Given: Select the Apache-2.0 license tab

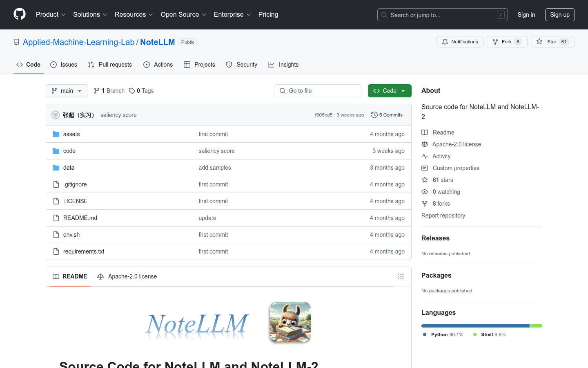Looking at the screenshot, I should (127, 276).
